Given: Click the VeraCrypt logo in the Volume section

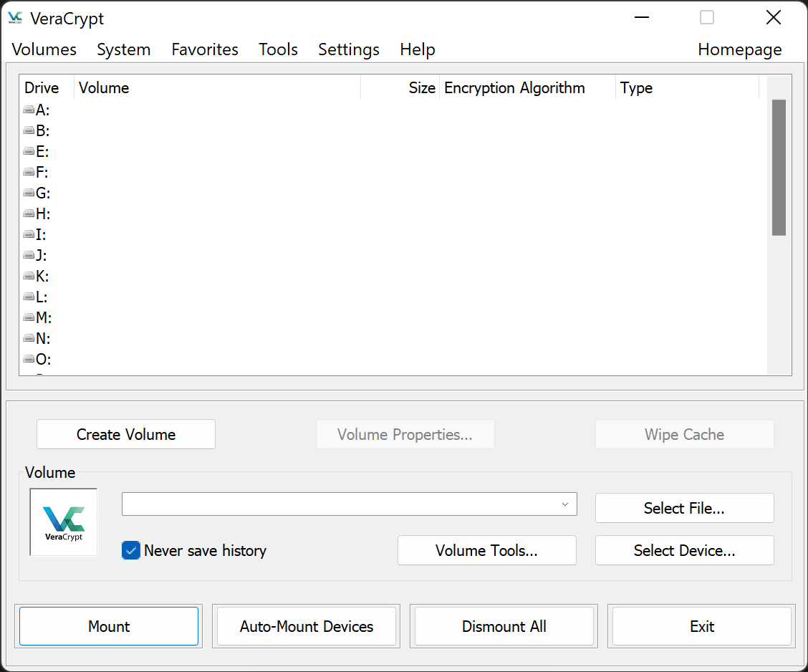Looking at the screenshot, I should (63, 521).
